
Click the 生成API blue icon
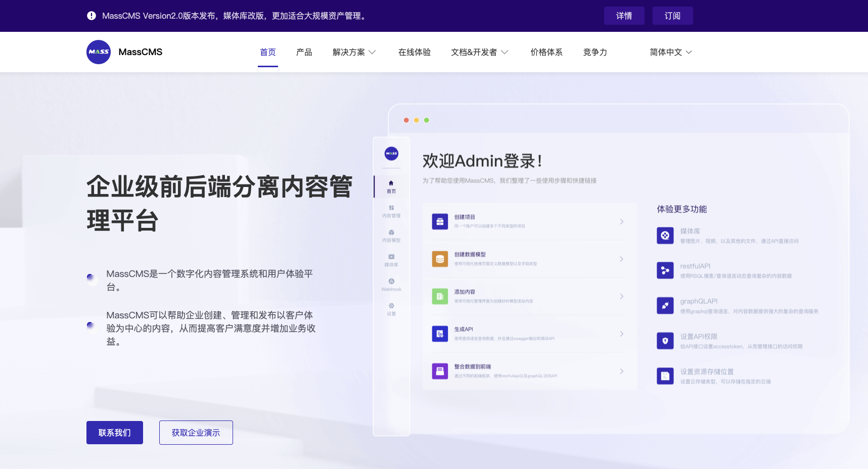coord(440,334)
